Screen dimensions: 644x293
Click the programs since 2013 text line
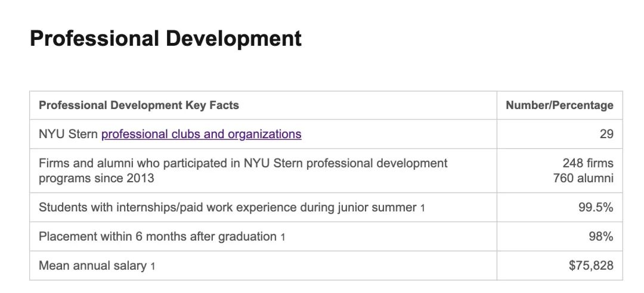(96, 178)
